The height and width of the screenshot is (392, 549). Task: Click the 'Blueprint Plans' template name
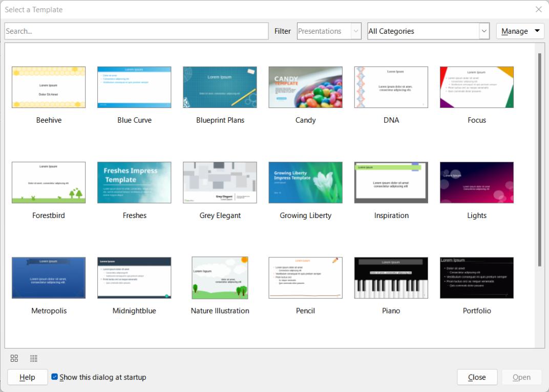click(220, 120)
